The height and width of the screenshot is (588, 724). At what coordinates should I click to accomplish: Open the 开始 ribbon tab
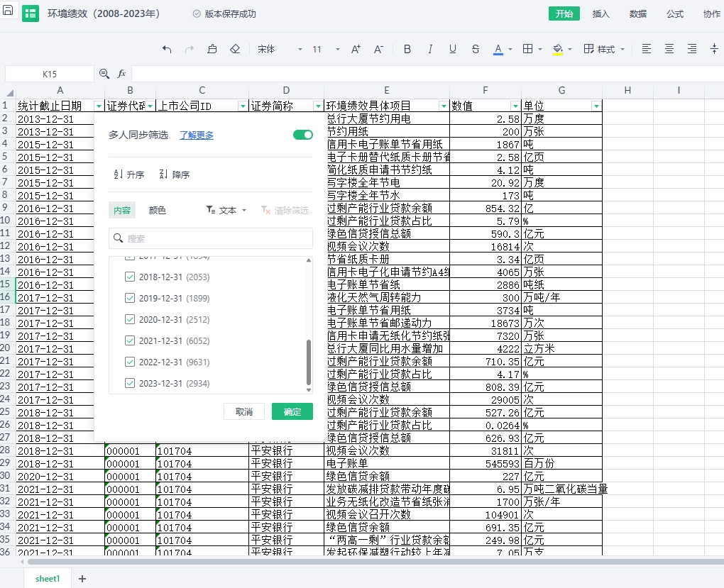(x=564, y=14)
